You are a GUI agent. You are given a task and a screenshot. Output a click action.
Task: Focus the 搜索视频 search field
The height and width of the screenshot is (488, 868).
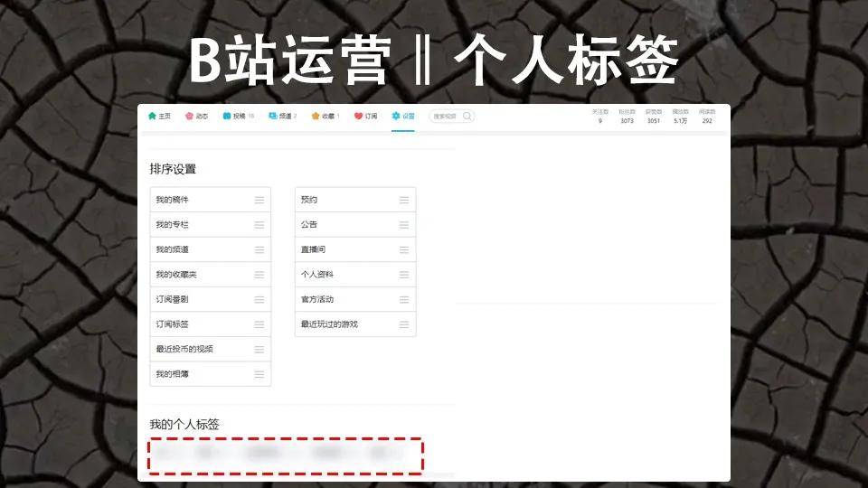(451, 117)
